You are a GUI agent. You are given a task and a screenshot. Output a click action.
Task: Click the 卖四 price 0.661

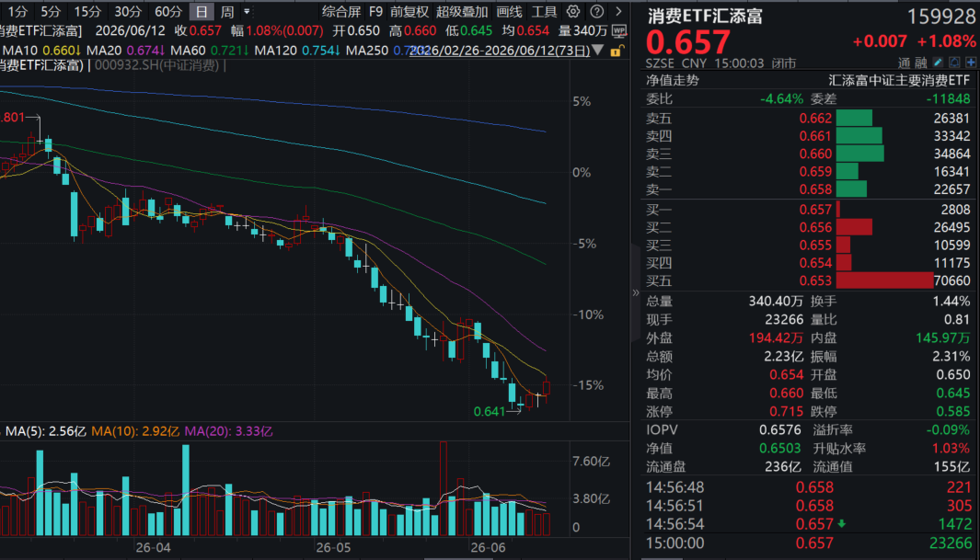815,135
